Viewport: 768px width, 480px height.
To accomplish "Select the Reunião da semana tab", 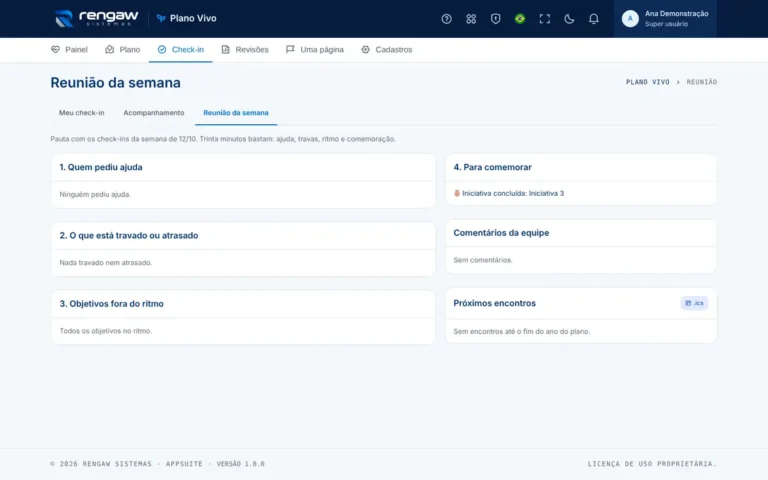I will pyautogui.click(x=236, y=113).
